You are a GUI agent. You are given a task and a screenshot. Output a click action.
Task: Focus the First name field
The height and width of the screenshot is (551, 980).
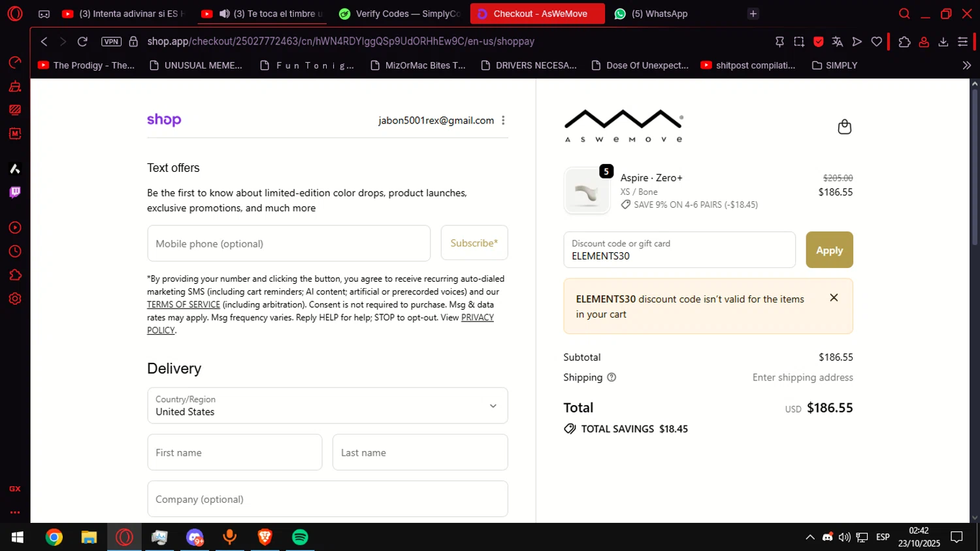pos(235,452)
